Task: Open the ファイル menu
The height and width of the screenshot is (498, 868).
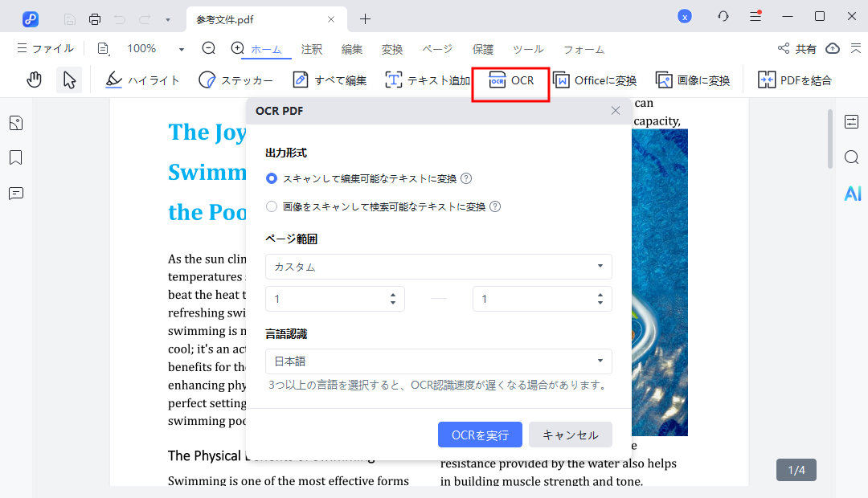Action: click(x=45, y=48)
